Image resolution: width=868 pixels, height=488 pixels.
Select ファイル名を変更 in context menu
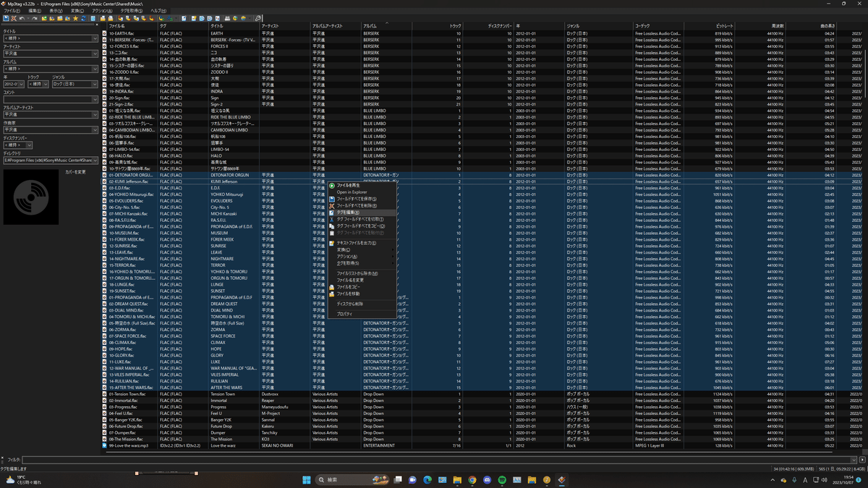361,281
